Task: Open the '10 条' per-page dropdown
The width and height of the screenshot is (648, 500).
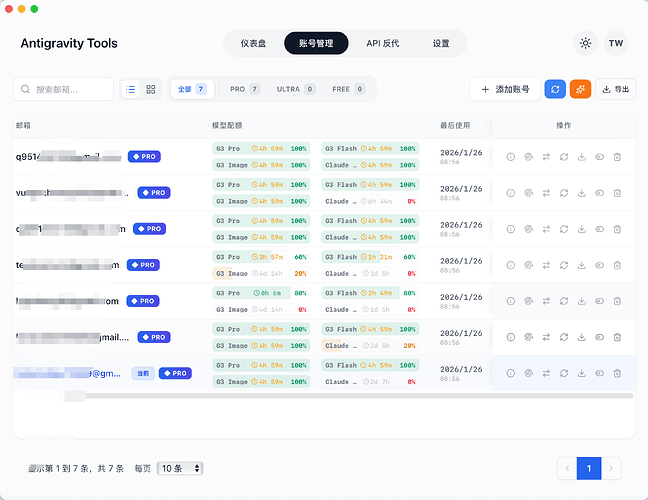Action: (180, 468)
